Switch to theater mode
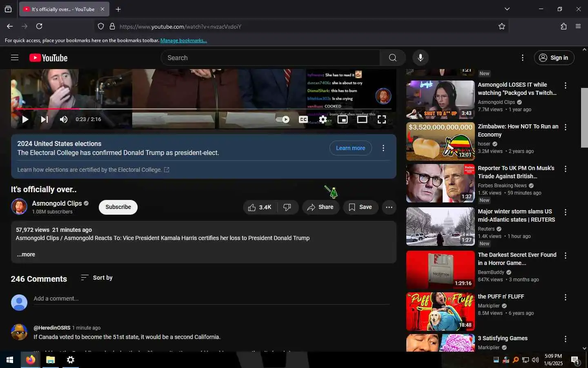Viewport: 588px width, 368px height. click(x=362, y=119)
